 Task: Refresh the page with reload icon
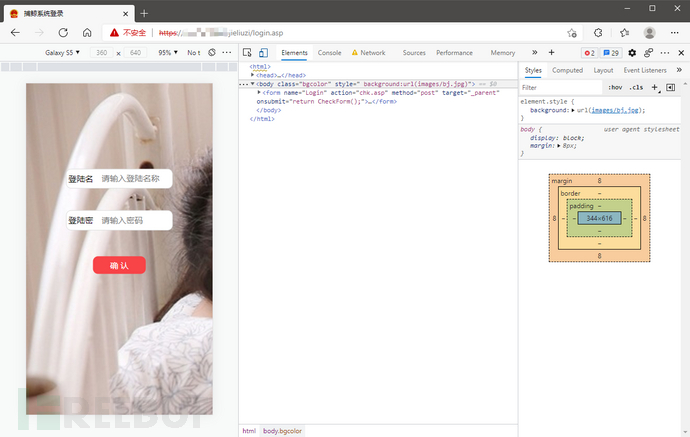[63, 33]
